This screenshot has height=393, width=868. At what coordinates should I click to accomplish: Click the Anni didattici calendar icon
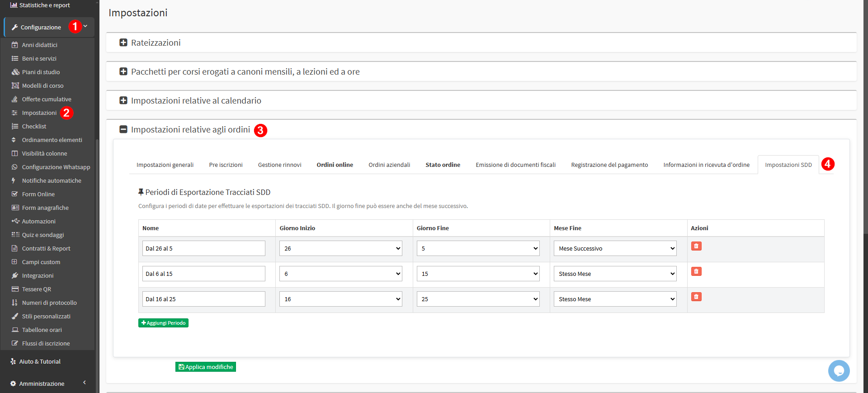[x=14, y=45]
